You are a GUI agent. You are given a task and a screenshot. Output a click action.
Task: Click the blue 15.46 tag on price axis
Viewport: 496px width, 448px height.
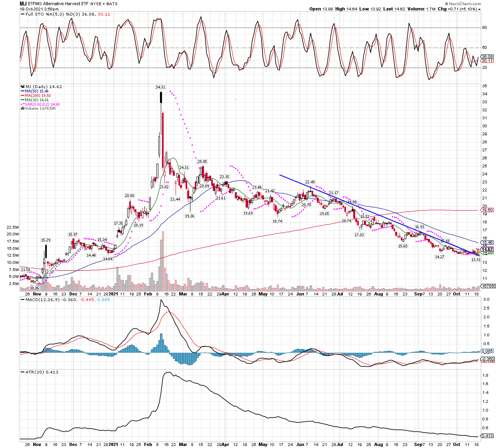pyautogui.click(x=487, y=242)
